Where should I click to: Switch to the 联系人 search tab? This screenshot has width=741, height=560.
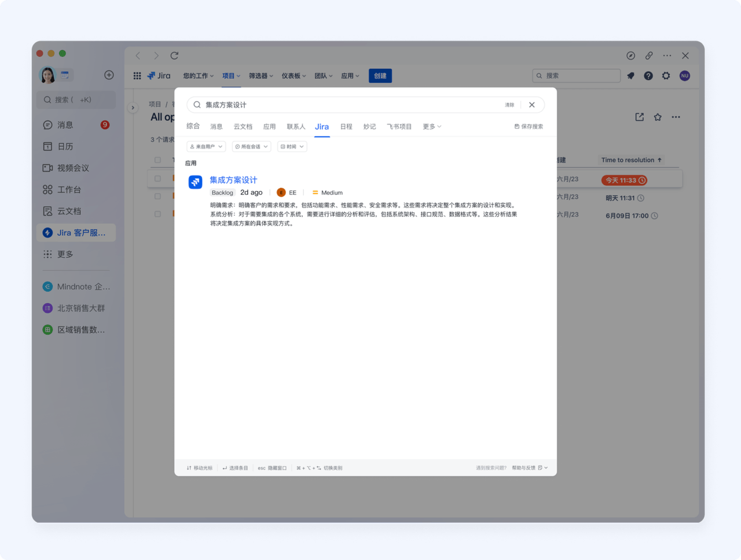coord(296,126)
